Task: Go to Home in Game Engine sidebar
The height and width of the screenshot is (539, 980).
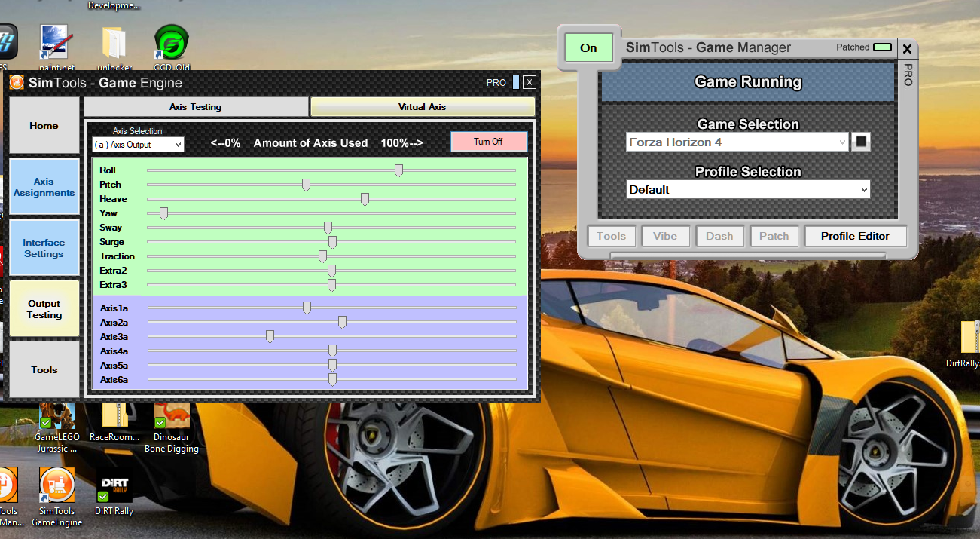Action: click(44, 126)
